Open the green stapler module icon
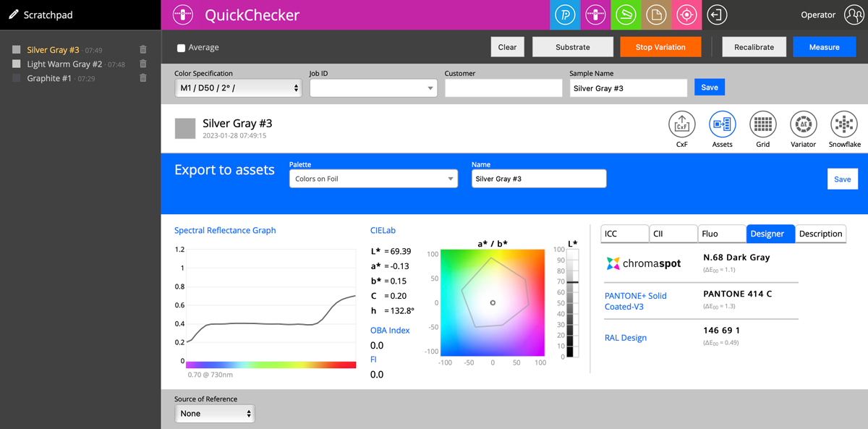This screenshot has height=429, width=868. (x=626, y=14)
